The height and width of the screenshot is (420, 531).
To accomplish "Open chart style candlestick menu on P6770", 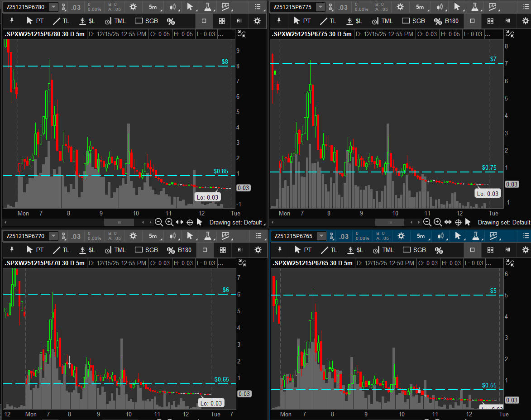I will pyautogui.click(x=172, y=236).
